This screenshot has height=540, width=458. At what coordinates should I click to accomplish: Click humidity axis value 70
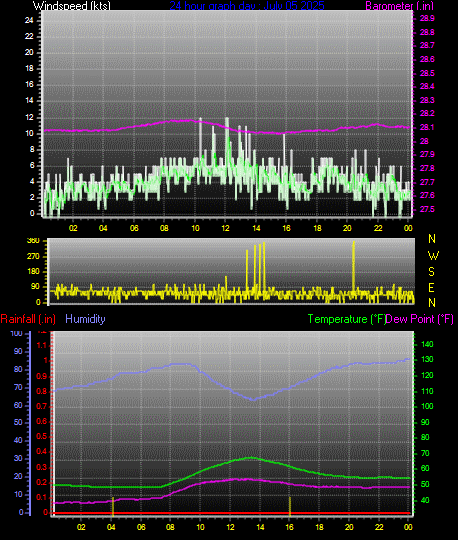[18, 387]
